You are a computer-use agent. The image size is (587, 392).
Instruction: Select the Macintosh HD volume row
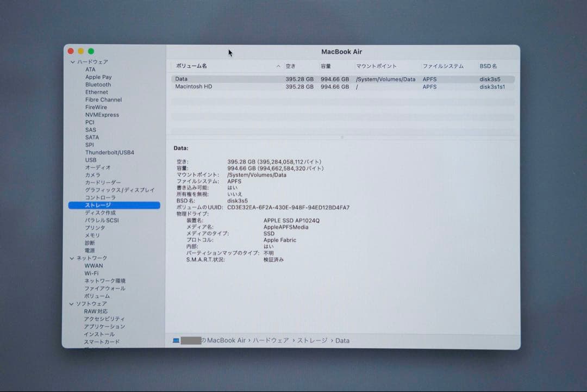[x=343, y=86]
